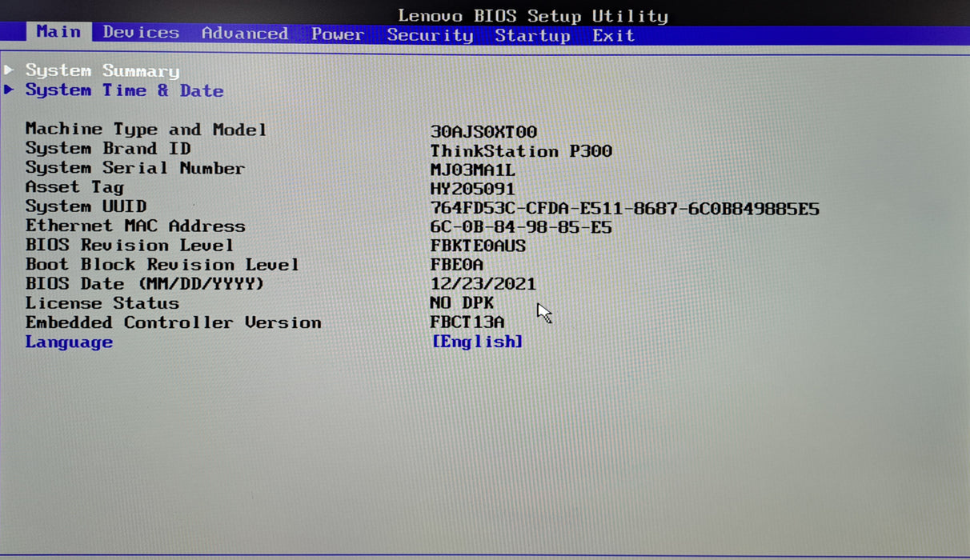Select the ThinkStation P300 value
The width and height of the screenshot is (970, 560).
click(x=521, y=151)
